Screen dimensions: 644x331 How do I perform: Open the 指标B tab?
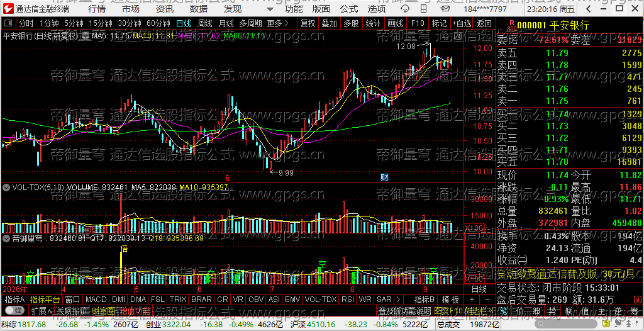425,300
